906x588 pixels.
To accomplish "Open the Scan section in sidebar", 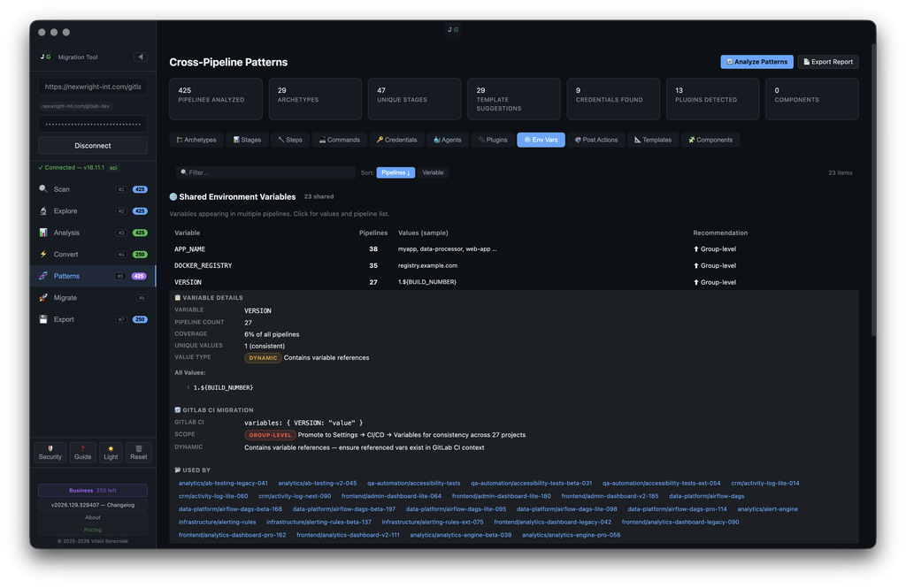I will (92, 189).
